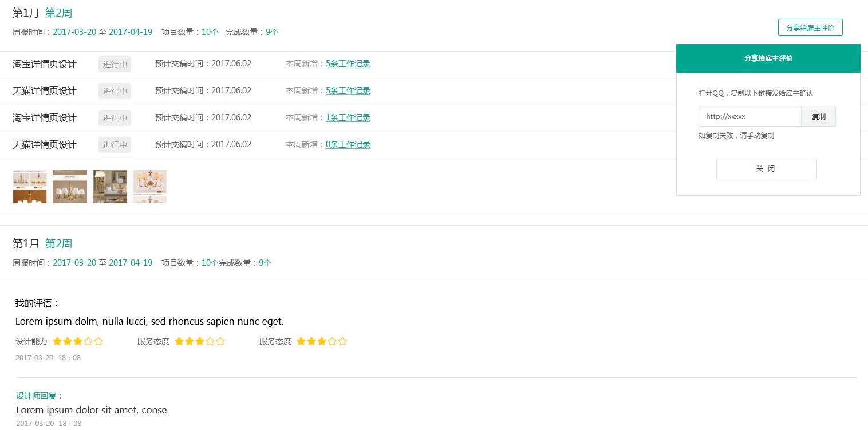This screenshot has height=430, width=868.
Task: Click the outlined 分享给雇主评价 button
Action: (810, 27)
